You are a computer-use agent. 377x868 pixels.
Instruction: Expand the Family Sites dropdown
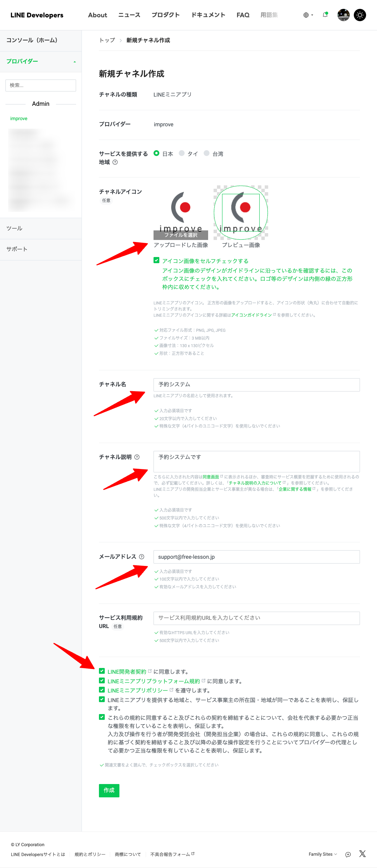[x=322, y=854]
